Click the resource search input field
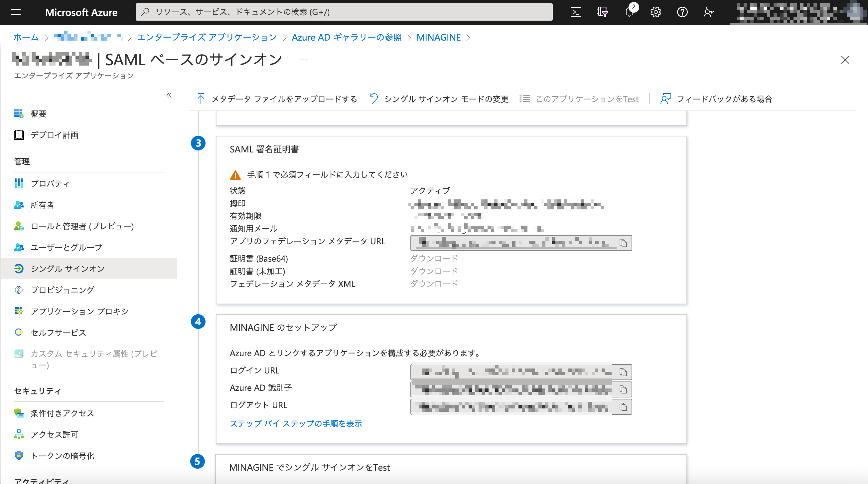Image resolution: width=868 pixels, height=484 pixels. (x=344, y=12)
